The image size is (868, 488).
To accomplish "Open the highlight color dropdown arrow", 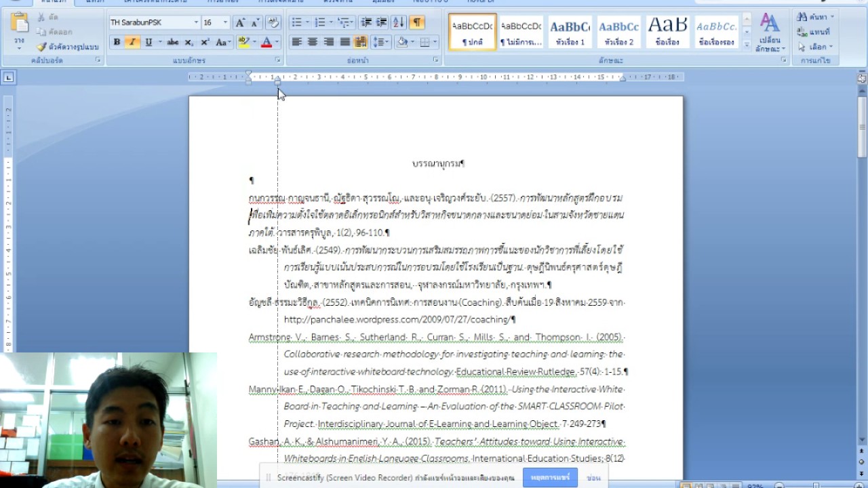I will tap(254, 42).
